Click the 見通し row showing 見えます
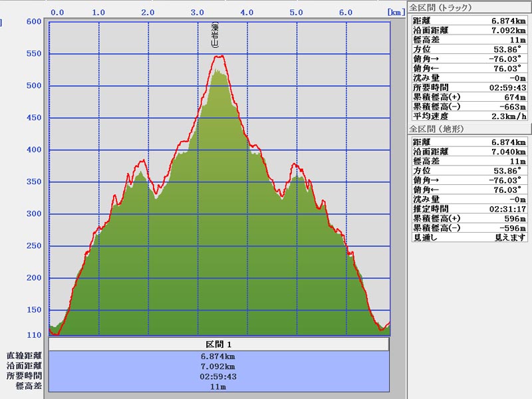 click(x=469, y=237)
